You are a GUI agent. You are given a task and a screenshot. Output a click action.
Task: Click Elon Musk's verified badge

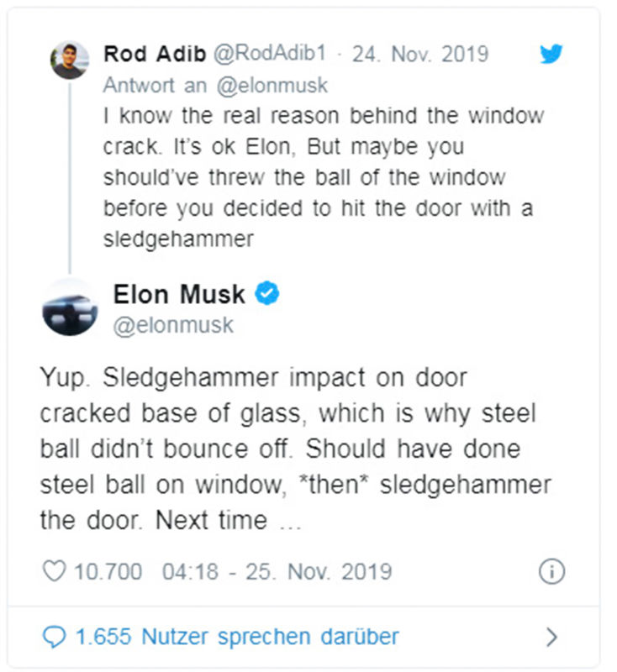[267, 293]
